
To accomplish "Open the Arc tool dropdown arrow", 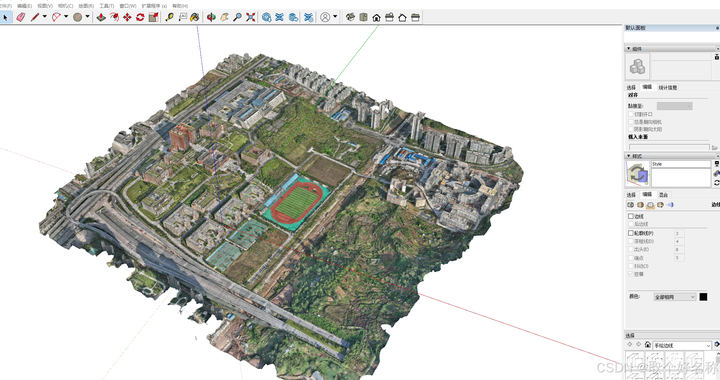I will [x=66, y=17].
